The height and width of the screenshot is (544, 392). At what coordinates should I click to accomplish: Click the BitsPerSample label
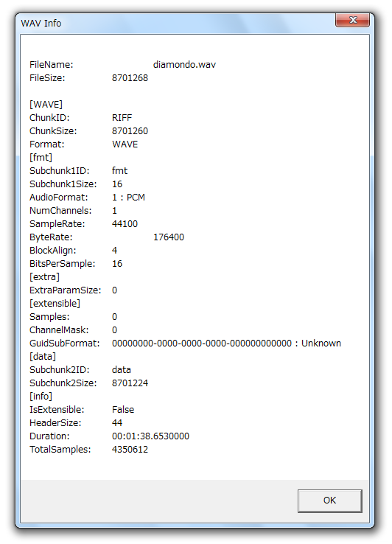(62, 264)
